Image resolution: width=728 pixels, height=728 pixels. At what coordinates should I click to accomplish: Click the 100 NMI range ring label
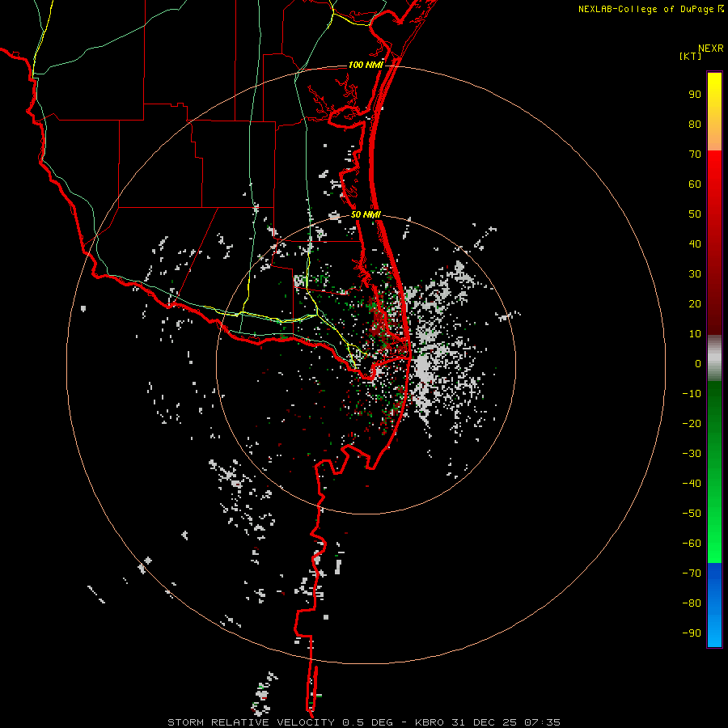pos(366,65)
